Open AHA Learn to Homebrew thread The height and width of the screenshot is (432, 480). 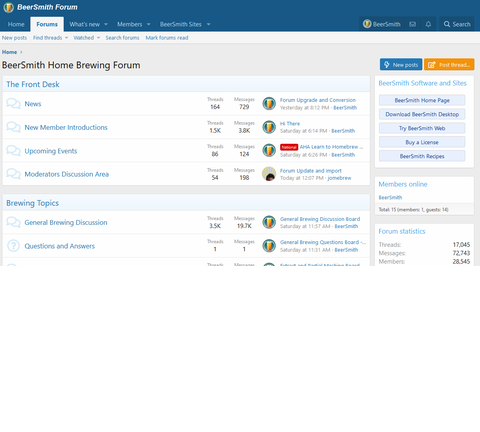tap(331, 147)
